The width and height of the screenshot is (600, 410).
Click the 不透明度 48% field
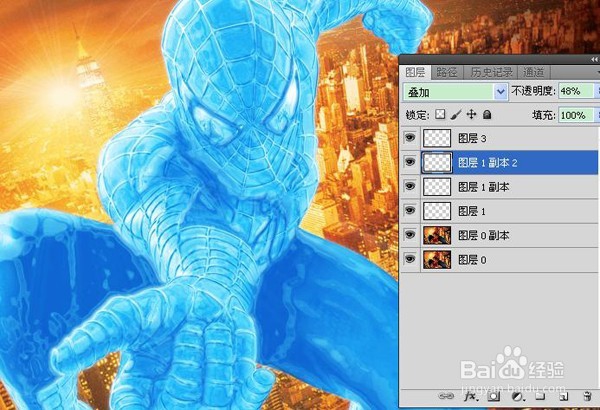tap(576, 91)
